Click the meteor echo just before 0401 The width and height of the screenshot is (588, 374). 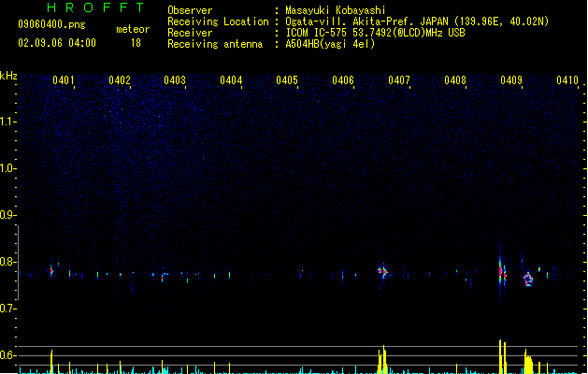(x=51, y=270)
